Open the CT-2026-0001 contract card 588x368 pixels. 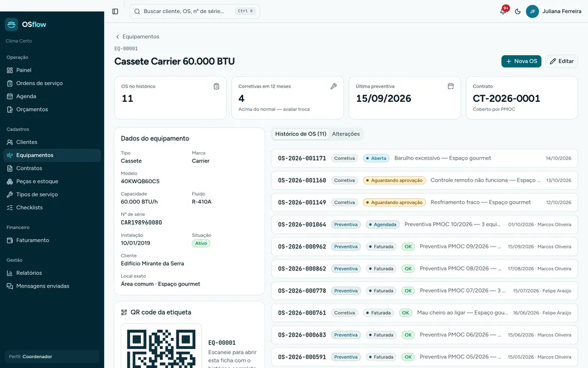[522, 98]
